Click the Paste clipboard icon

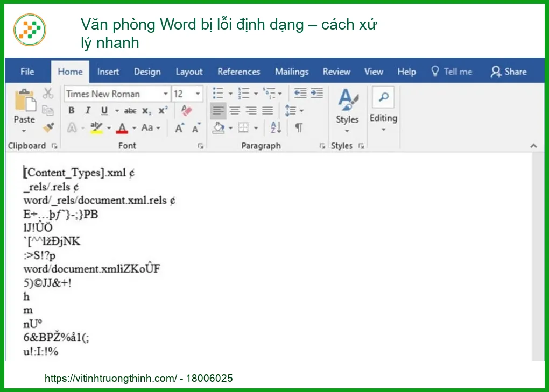click(x=25, y=101)
